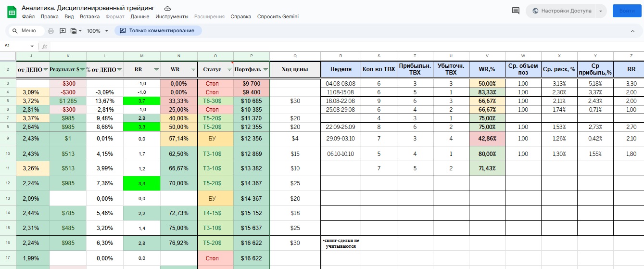Collapse the toolbar with chevron up

tap(632, 31)
